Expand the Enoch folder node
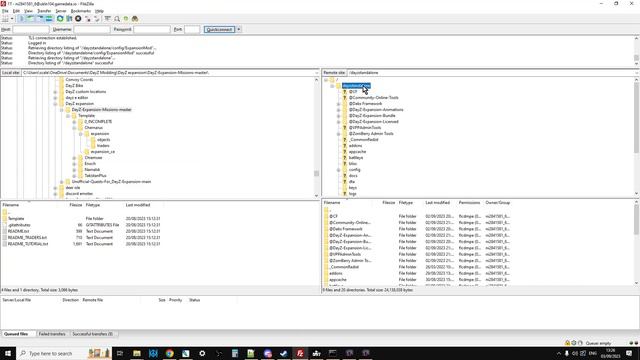640x360 pixels. click(x=74, y=164)
